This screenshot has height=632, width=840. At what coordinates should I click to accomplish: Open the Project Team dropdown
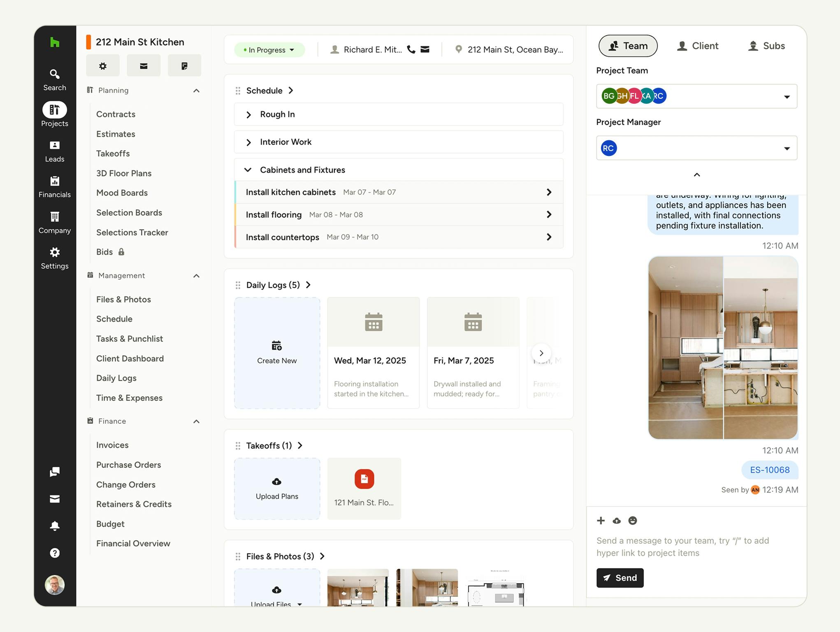tap(696, 96)
